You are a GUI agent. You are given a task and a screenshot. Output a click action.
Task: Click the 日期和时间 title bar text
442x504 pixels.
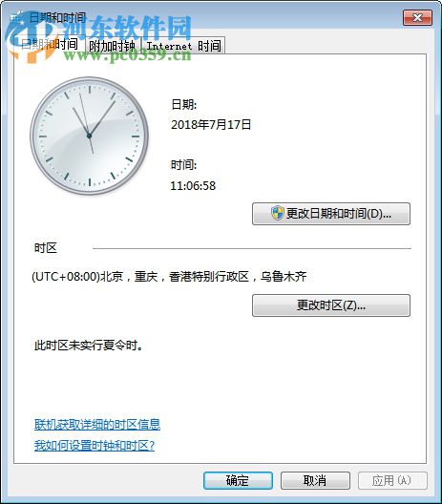57,18
